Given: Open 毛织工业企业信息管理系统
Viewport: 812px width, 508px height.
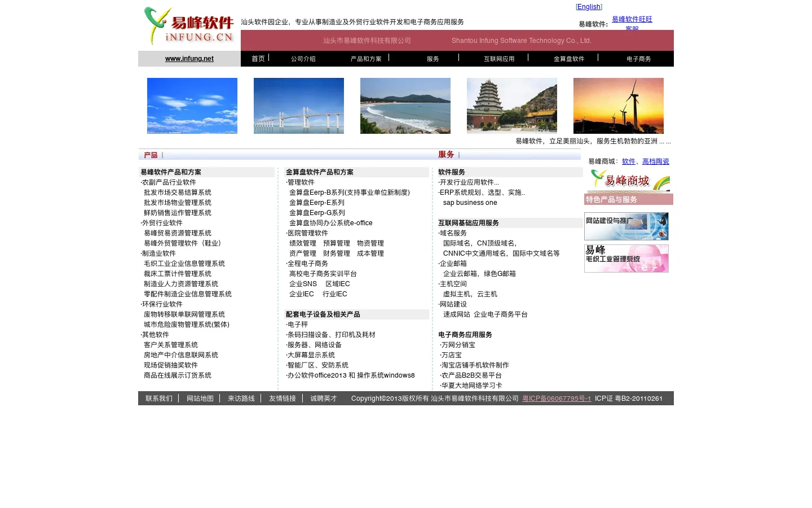Looking at the screenshot, I should (184, 264).
